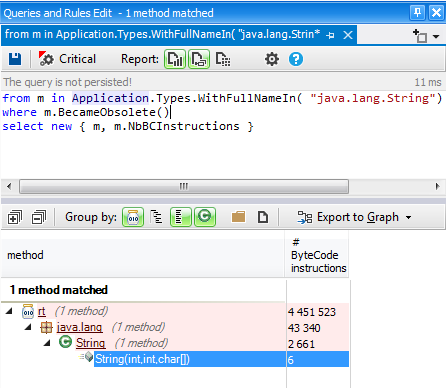Viewport: 446px width, 388px height.
Task: Pin the Queries and Rules Edit panel
Action: pyautogui.click(x=417, y=13)
